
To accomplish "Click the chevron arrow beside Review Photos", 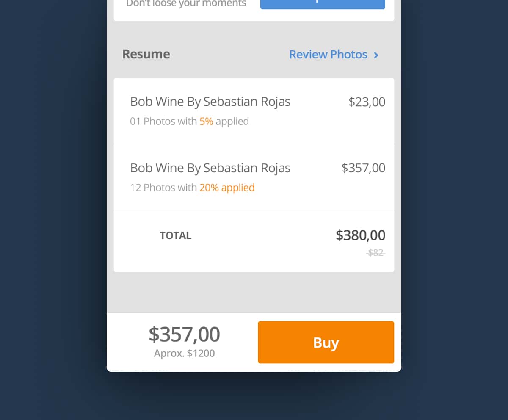I will point(376,55).
